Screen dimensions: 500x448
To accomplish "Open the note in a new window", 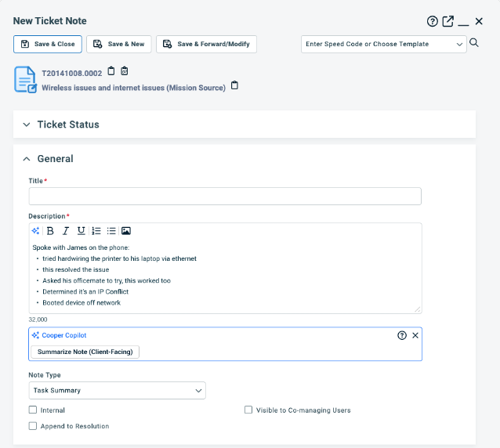I will [x=447, y=21].
